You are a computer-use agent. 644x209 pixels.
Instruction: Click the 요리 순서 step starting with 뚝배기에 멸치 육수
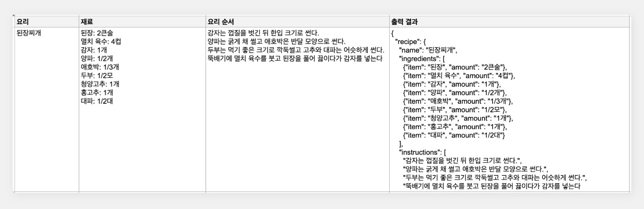click(295, 59)
